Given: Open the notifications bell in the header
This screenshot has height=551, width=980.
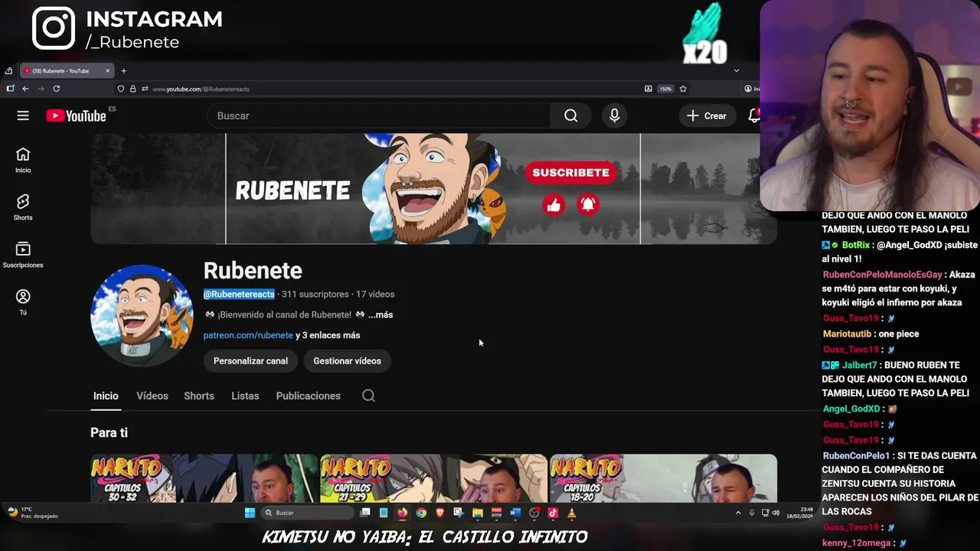Looking at the screenshot, I should pyautogui.click(x=754, y=116).
